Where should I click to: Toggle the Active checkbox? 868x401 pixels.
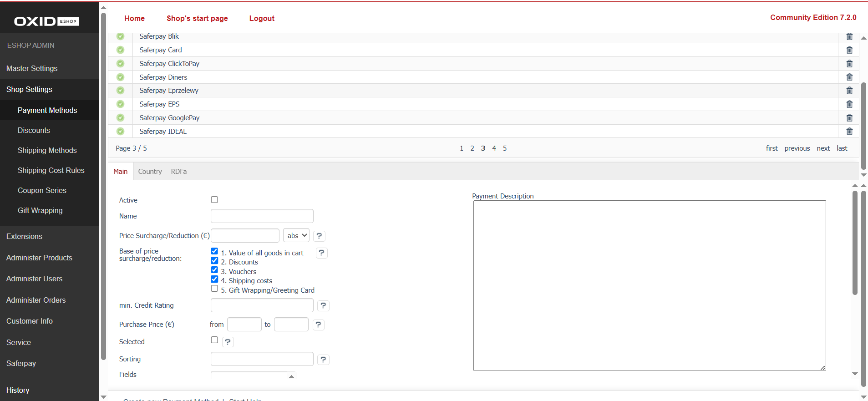click(214, 200)
